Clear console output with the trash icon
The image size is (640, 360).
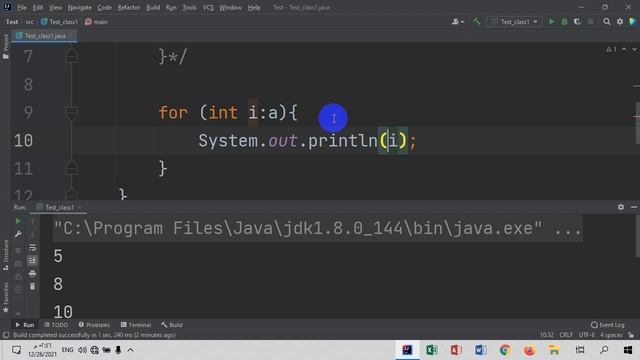32,287
